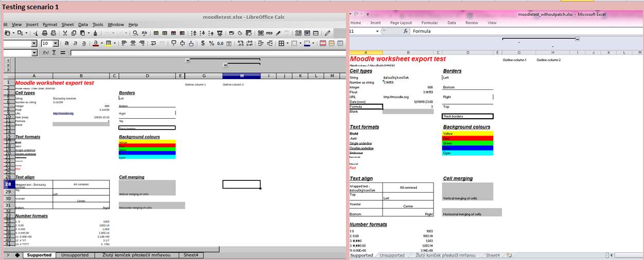Toggle Align Right in LibreOffice
The image size is (644, 260).
[x=142, y=43]
